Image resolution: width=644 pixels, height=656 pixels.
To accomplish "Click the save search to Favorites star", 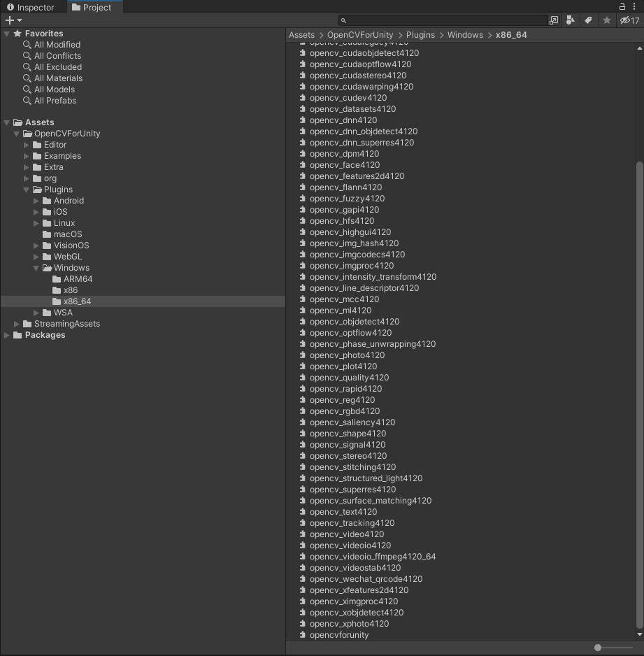I will pos(606,20).
